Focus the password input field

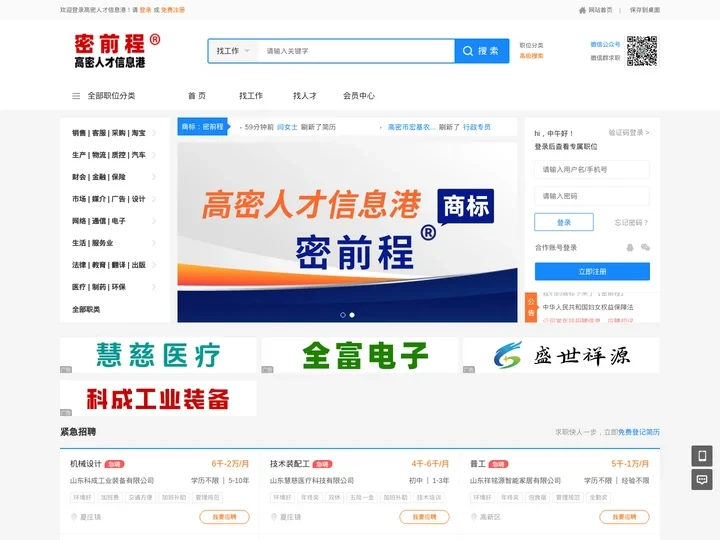coord(592,196)
